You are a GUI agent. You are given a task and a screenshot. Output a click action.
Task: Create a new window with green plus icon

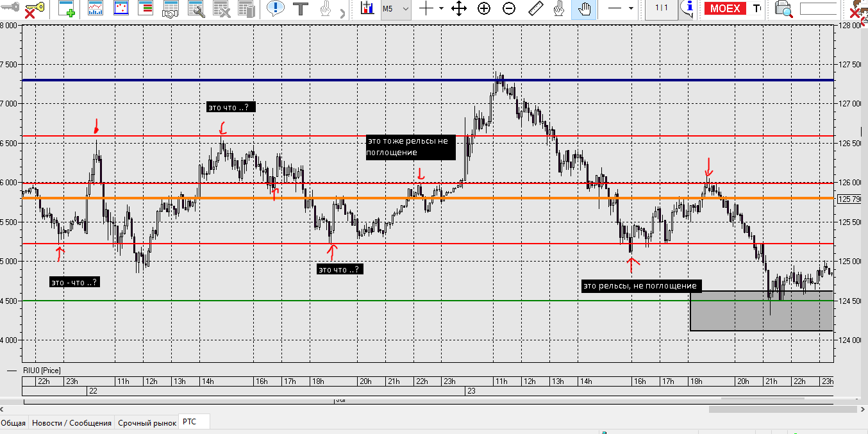click(x=67, y=9)
